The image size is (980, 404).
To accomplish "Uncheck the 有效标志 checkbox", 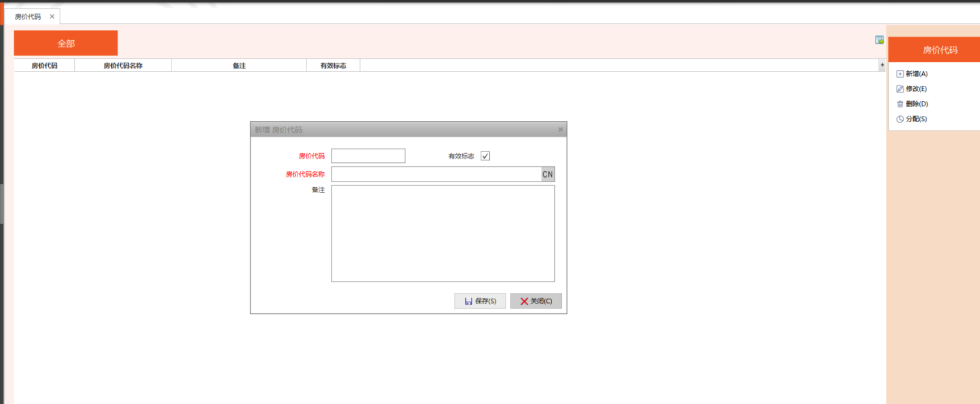I will point(485,156).
